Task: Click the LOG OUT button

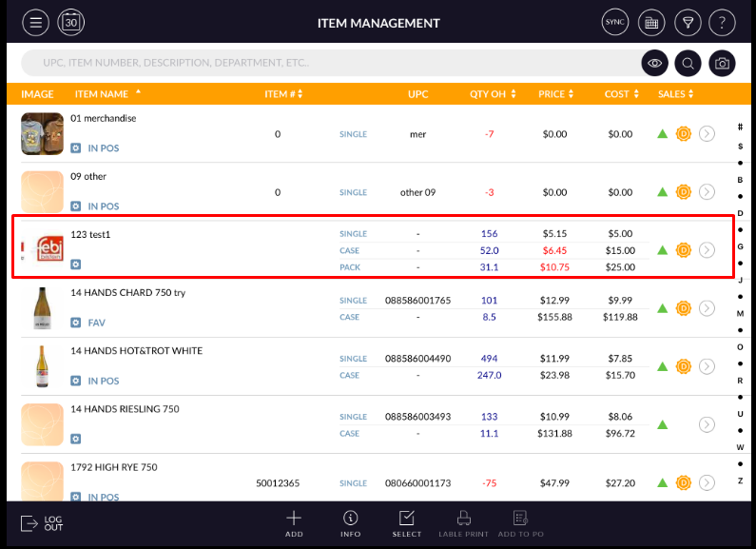Action: point(42,523)
